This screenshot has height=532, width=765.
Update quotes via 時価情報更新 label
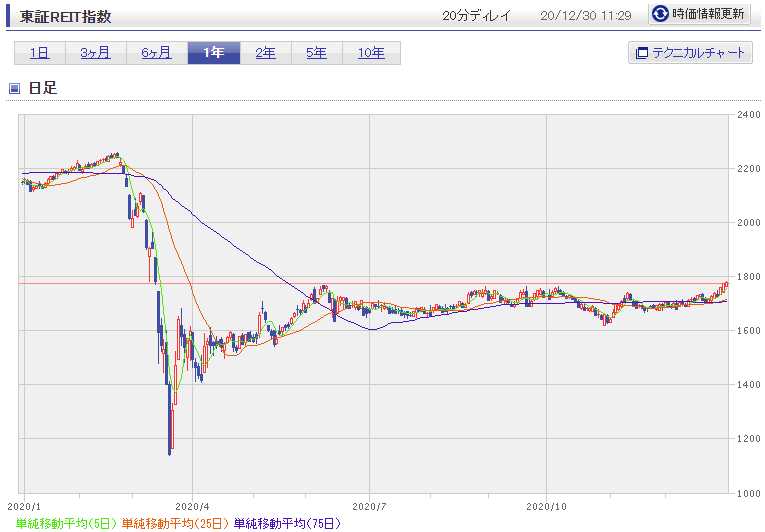coord(708,14)
